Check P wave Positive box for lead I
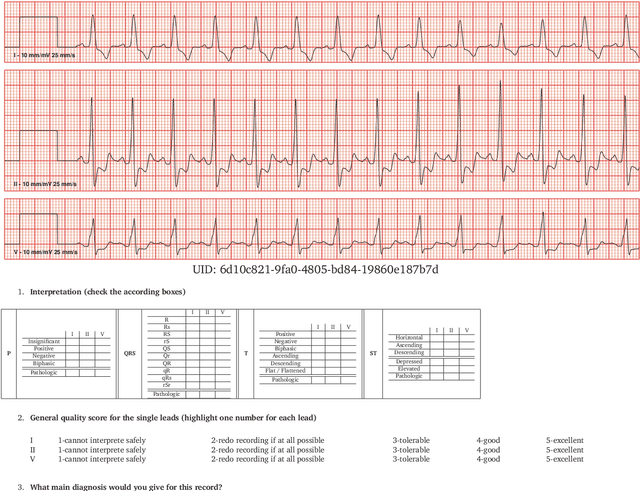This screenshot has width=640, height=491. coord(70,348)
